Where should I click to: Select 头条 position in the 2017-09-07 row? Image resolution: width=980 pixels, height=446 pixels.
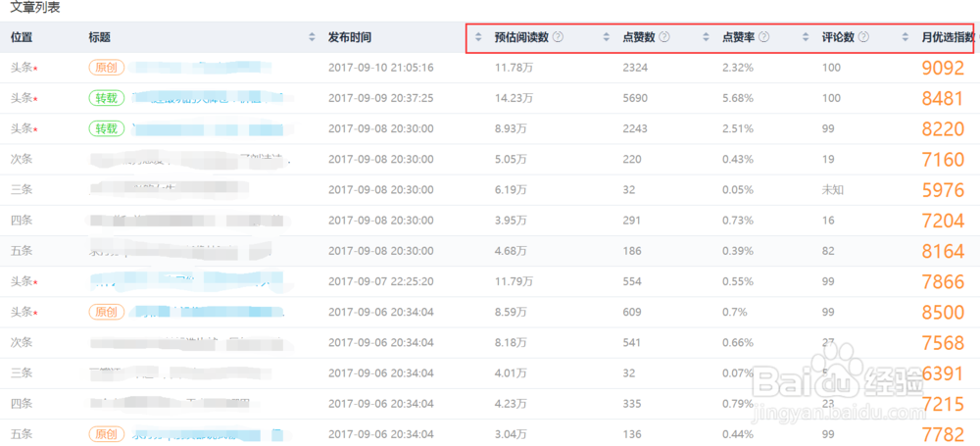(22, 282)
